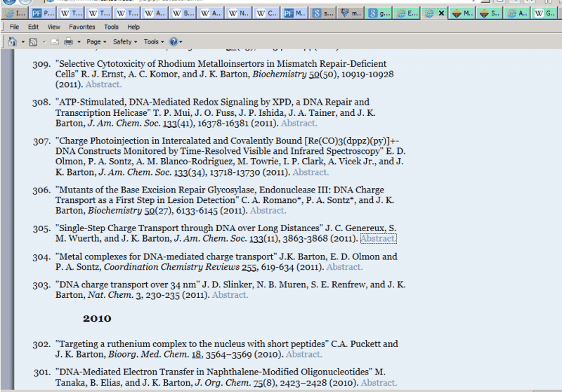562x392 pixels.
Task: Switch to the Wikipedia tab labeled G..
Action: (545, 13)
